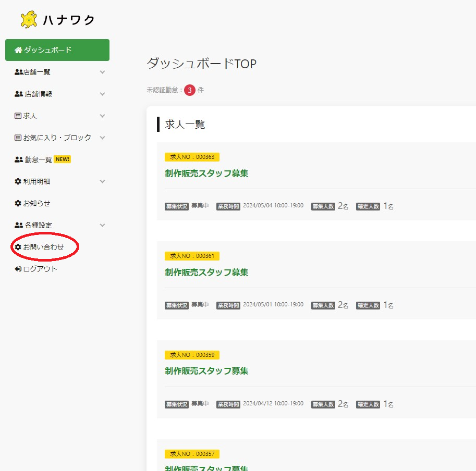
Task: Click the red 3 unapproved attendance badge
Action: [190, 90]
